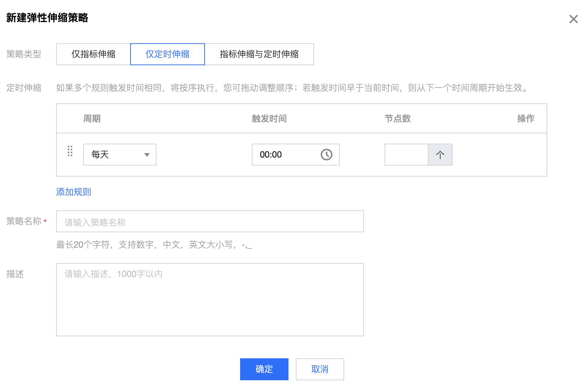
Task: Focus the 策略名称 input field
Action: tap(210, 221)
